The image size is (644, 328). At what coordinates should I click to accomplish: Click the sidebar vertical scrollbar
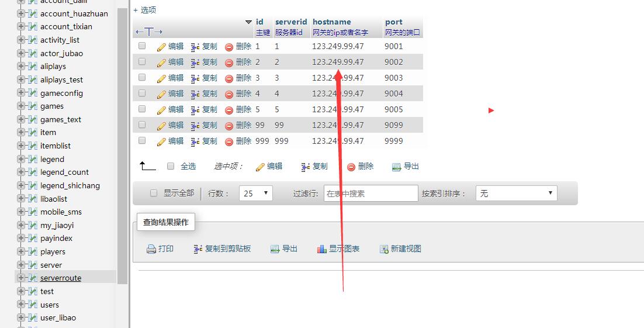coord(122,146)
